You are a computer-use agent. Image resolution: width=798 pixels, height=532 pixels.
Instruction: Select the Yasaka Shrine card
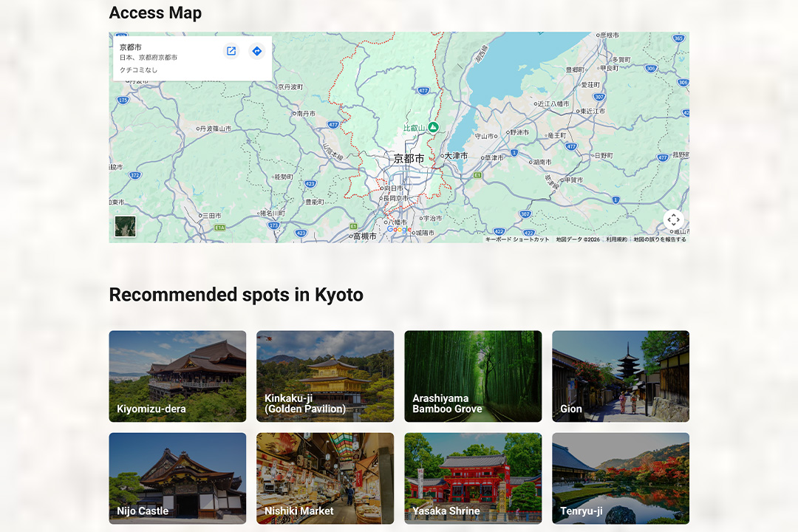click(x=473, y=478)
